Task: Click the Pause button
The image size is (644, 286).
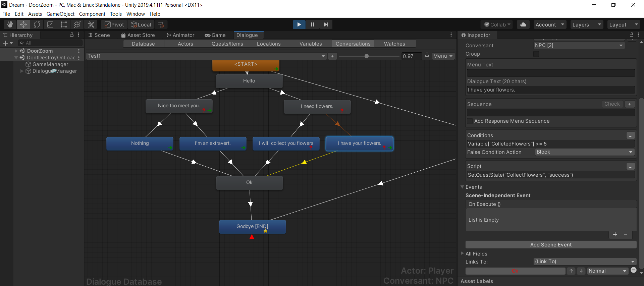Action: (x=312, y=24)
